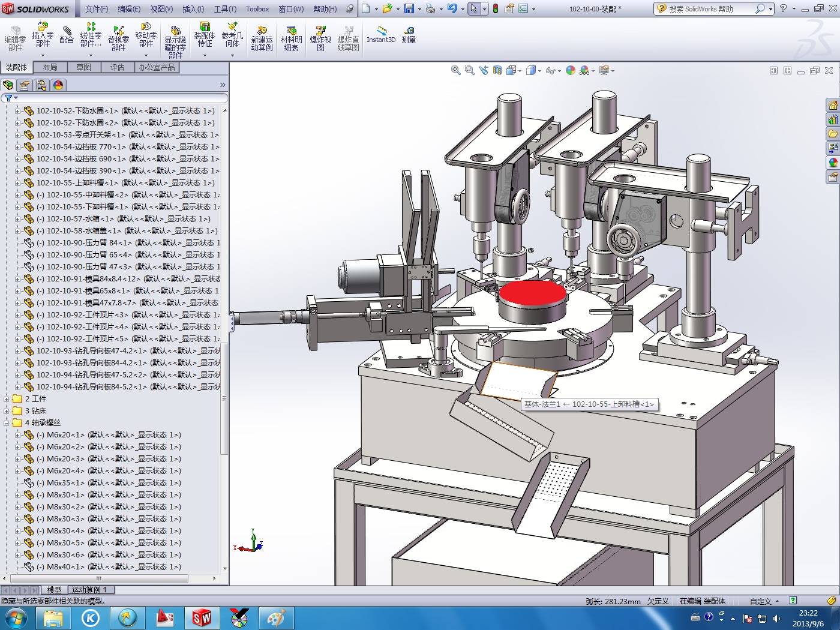Expand the 2 工件 folder in tree

coord(7,399)
